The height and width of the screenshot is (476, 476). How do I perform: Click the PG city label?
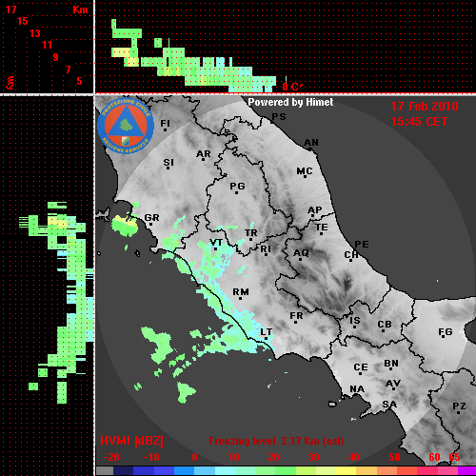click(x=237, y=186)
